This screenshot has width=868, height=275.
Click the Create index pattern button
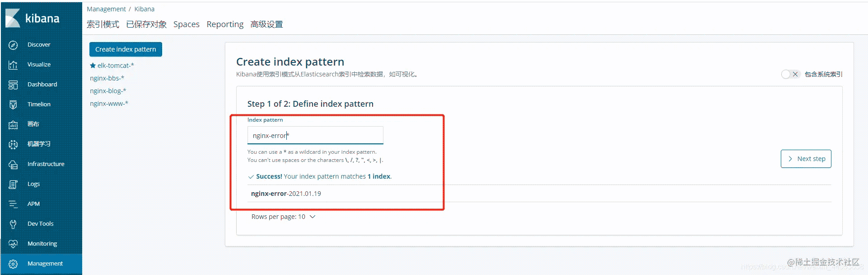(x=126, y=49)
